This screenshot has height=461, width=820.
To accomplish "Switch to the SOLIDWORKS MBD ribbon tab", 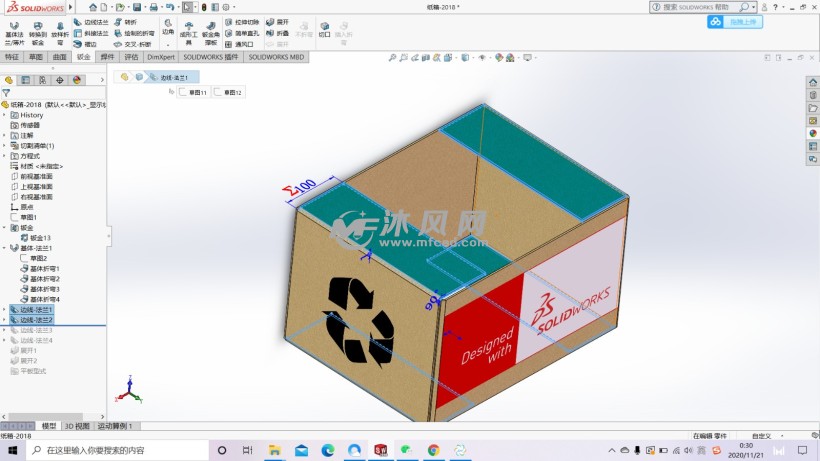I will [276, 57].
